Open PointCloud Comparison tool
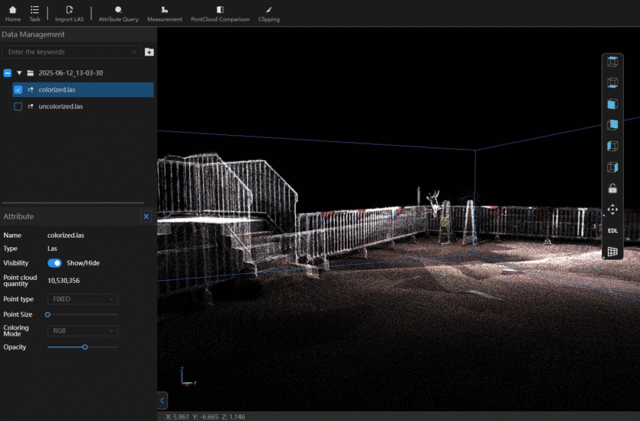 (219, 13)
